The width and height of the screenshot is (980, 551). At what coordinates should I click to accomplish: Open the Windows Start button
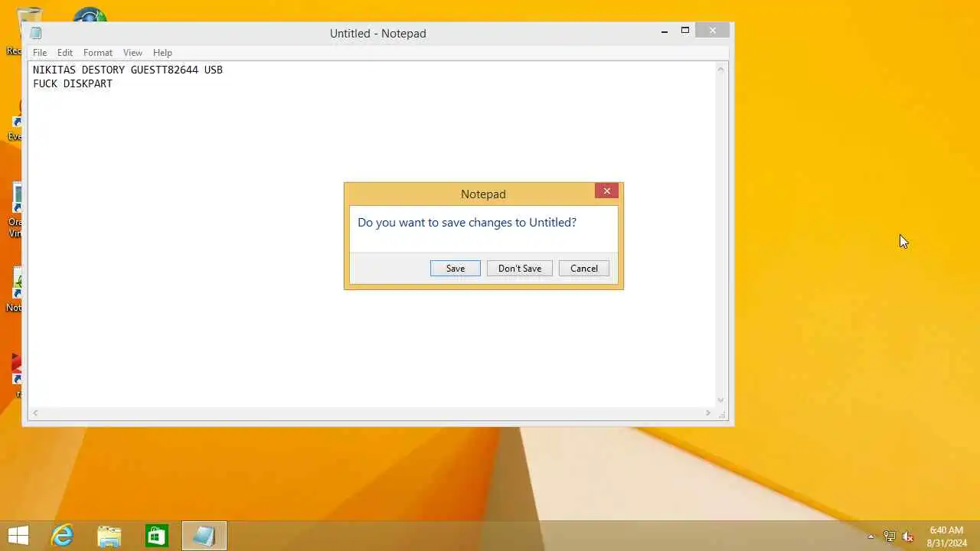coord(18,536)
